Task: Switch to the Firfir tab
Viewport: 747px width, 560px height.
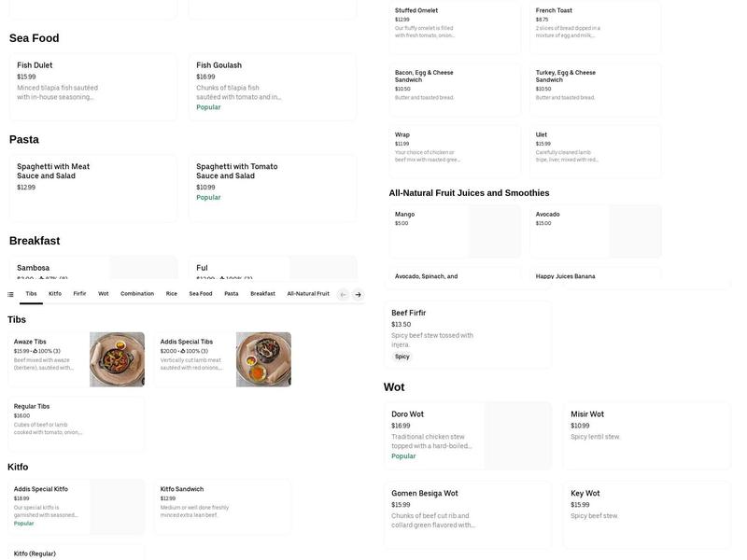Action: tap(79, 294)
